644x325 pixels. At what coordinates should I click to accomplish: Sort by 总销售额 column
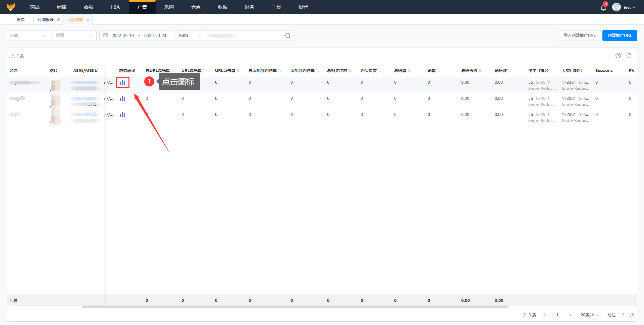pyautogui.click(x=480, y=71)
